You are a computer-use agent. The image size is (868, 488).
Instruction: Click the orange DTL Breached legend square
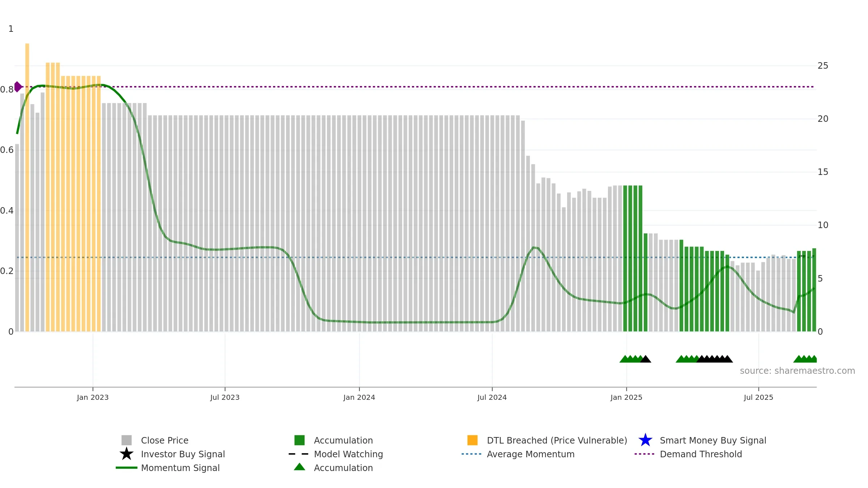(x=472, y=440)
